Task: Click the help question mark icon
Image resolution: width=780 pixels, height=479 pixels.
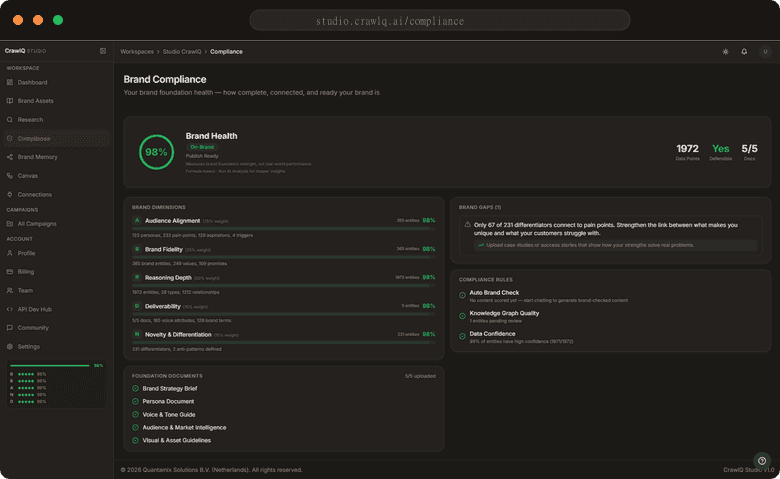Action: click(762, 461)
